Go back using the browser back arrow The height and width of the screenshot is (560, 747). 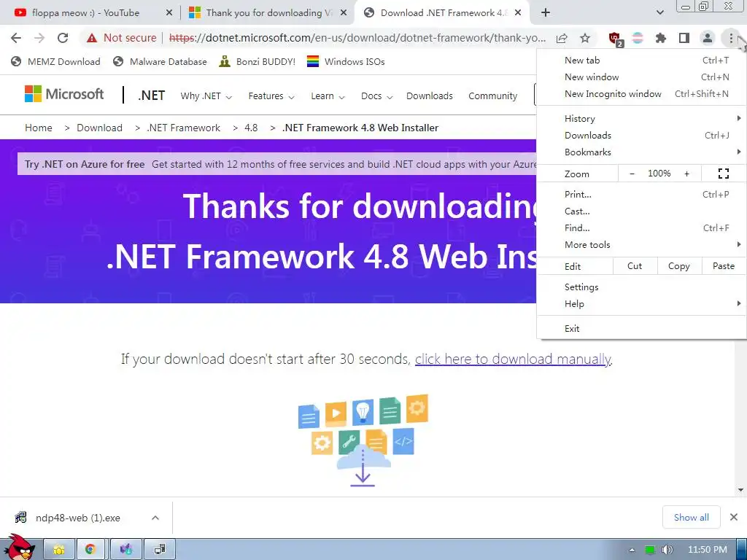(16, 38)
